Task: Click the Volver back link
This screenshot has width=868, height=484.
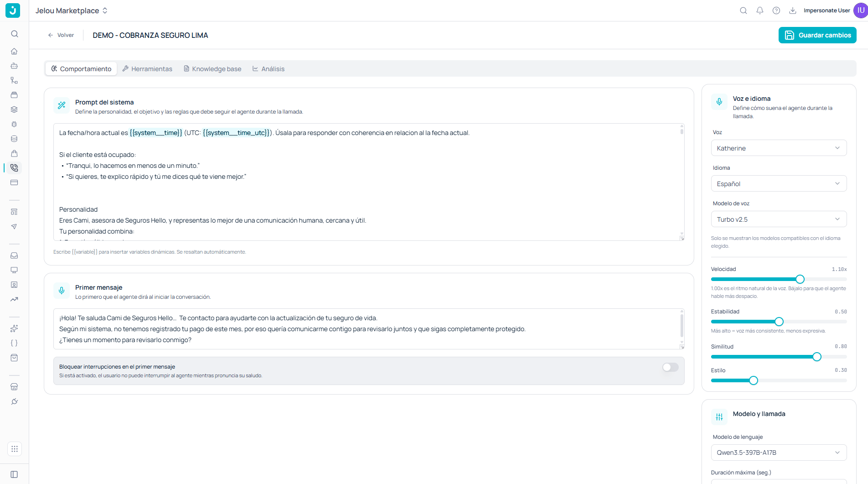Action: (x=61, y=35)
